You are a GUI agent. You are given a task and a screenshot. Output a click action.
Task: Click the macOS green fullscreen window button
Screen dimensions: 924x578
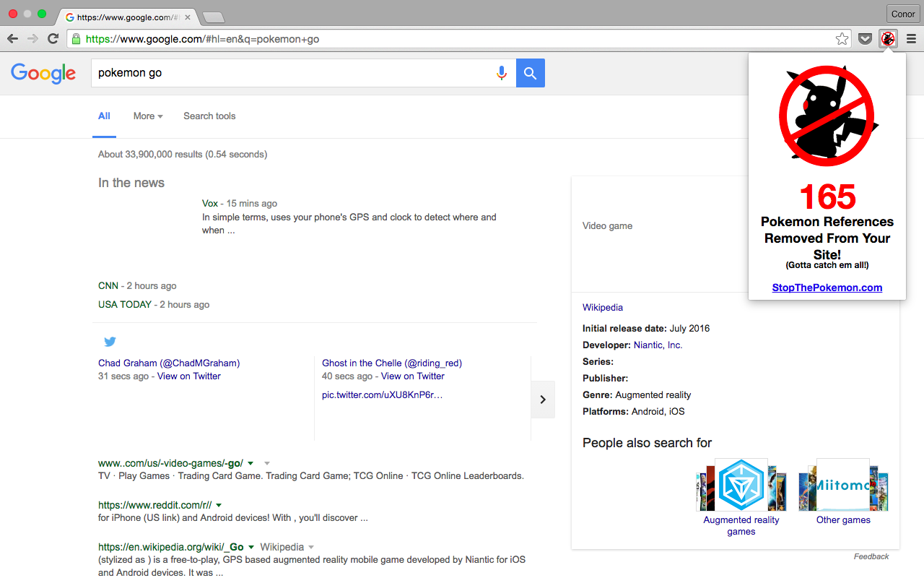coord(42,14)
